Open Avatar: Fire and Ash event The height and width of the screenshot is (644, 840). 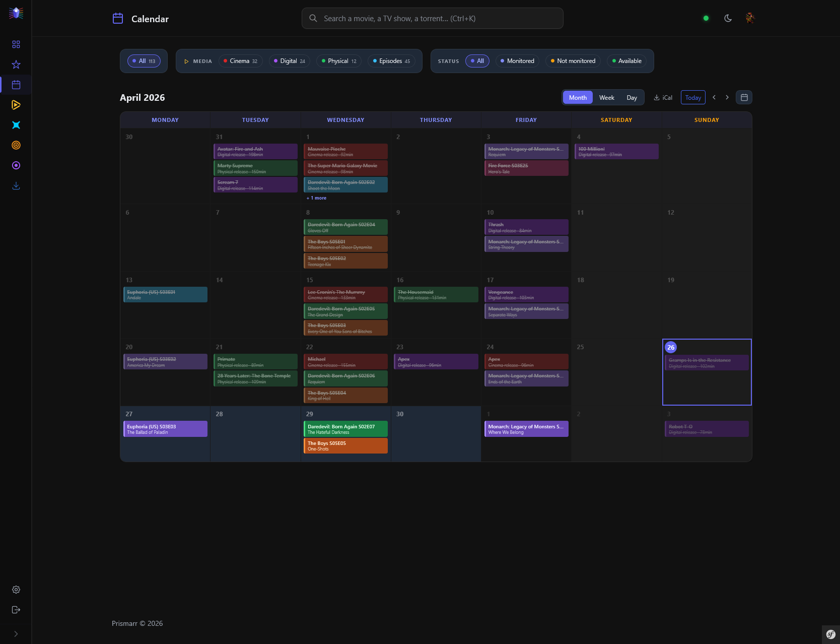click(x=255, y=152)
